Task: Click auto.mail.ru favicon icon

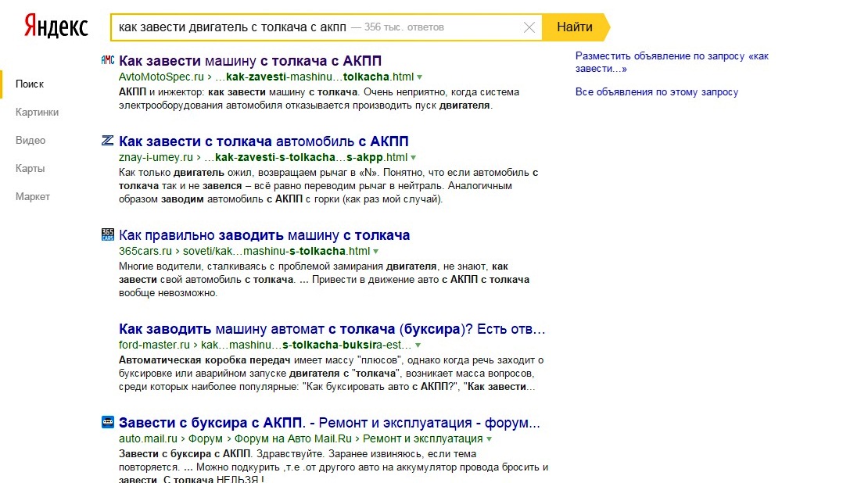Action: click(108, 422)
